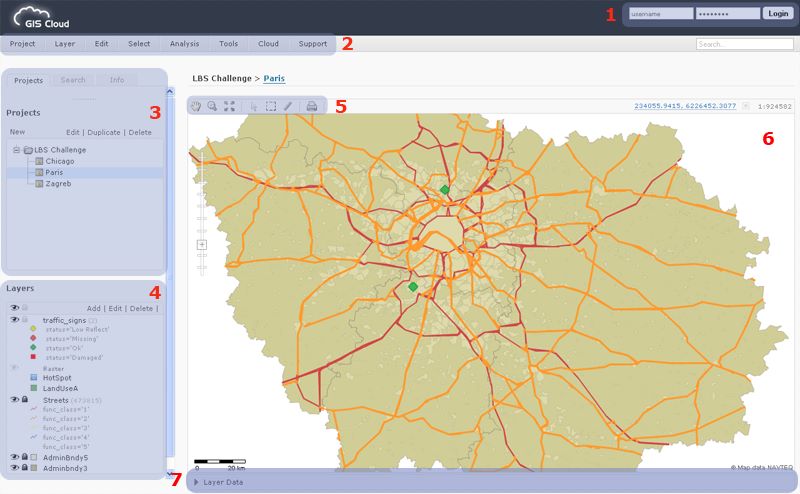Open the Select menu
Image resolution: width=800 pixels, height=494 pixels.
coord(139,44)
